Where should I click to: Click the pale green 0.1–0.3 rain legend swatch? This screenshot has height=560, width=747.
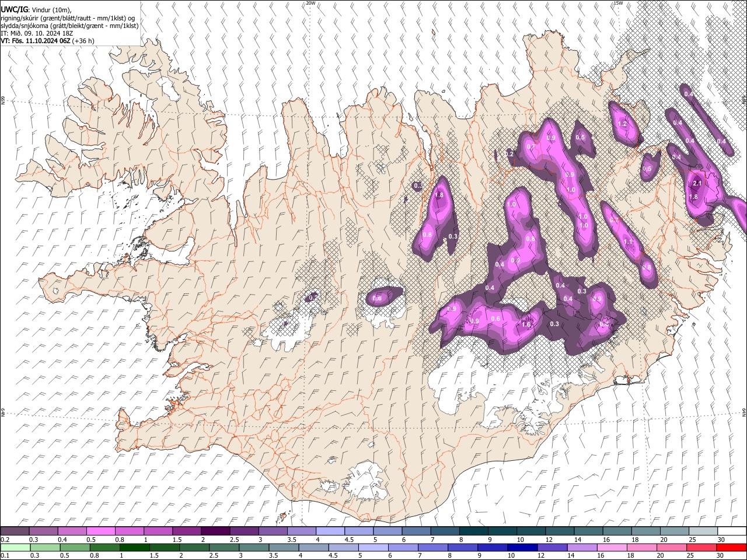15,547
